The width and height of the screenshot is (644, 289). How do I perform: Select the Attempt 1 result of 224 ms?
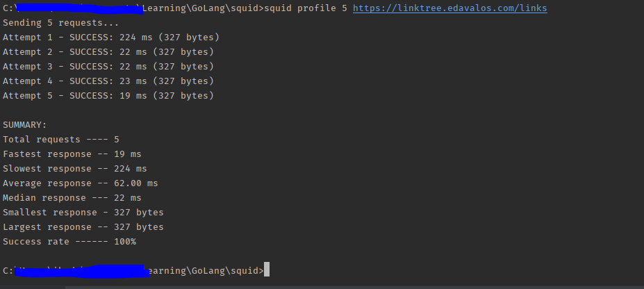(x=111, y=38)
